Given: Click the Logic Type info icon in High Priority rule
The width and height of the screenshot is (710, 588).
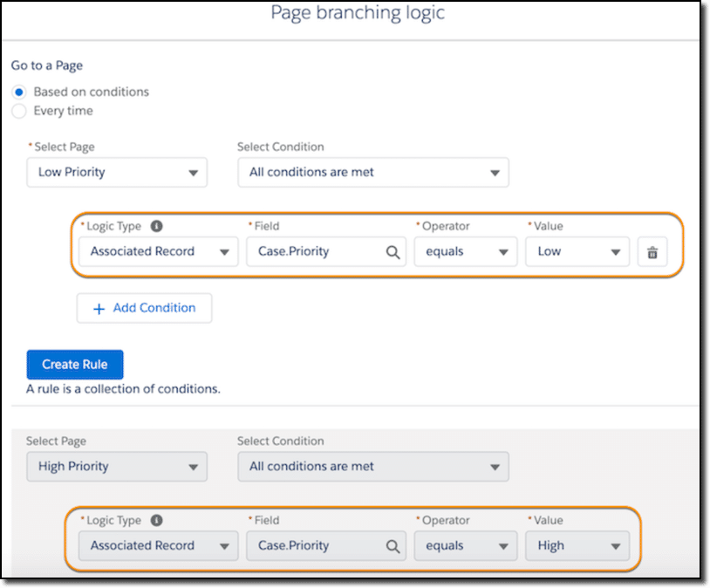Looking at the screenshot, I should point(157,521).
